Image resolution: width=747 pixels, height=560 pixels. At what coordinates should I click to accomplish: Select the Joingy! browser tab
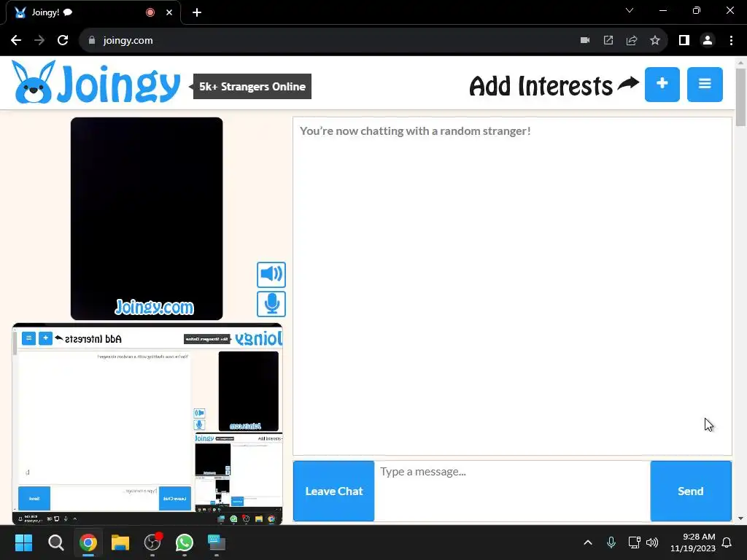(93, 12)
